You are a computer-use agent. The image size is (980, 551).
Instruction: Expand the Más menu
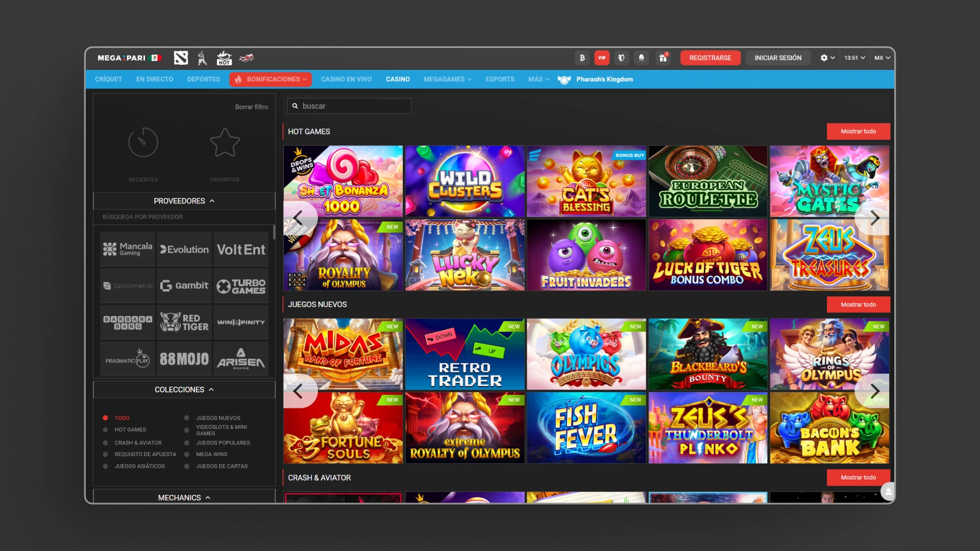point(538,79)
